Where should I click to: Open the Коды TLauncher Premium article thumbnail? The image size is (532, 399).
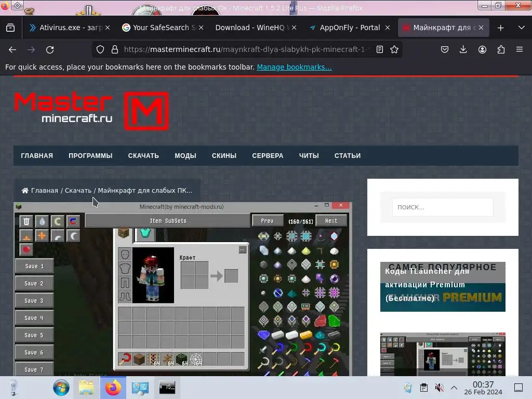443,287
